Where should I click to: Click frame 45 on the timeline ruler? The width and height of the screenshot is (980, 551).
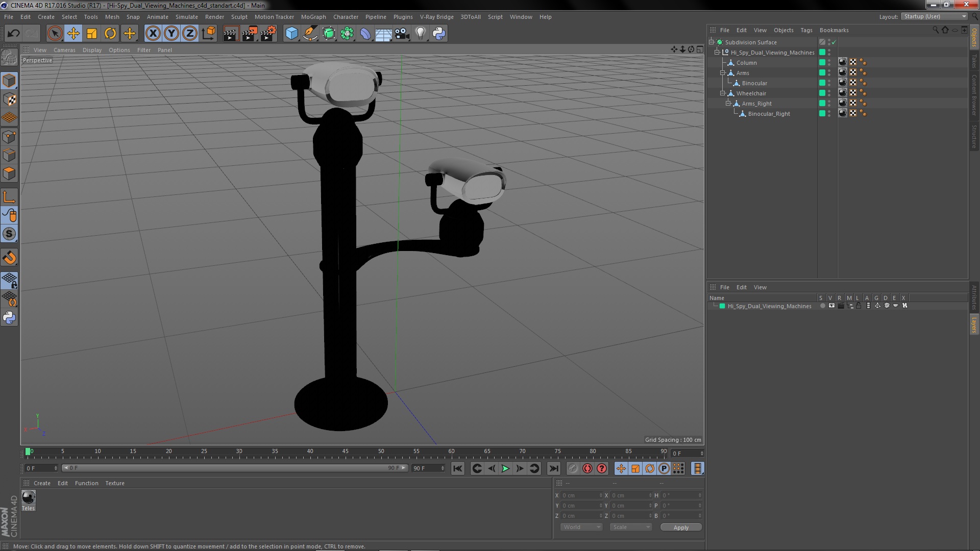tap(346, 452)
